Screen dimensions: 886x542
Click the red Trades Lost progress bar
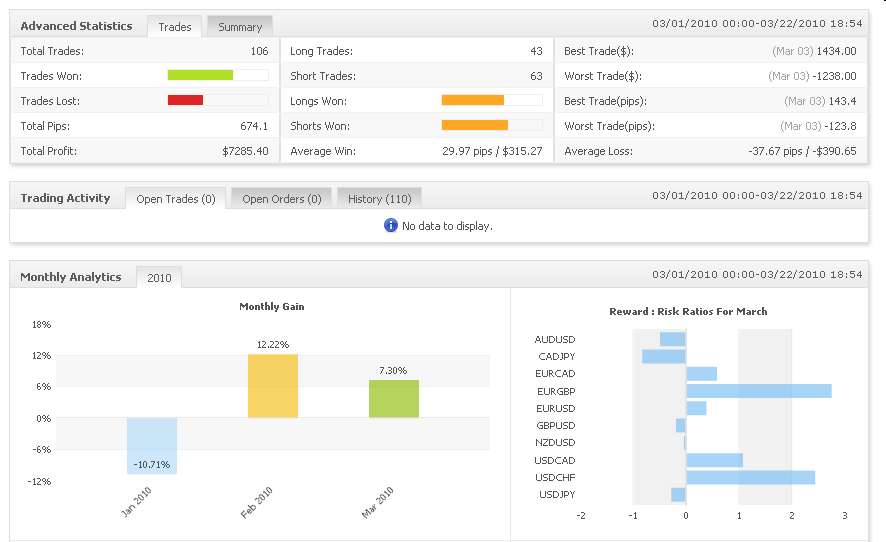[185, 100]
